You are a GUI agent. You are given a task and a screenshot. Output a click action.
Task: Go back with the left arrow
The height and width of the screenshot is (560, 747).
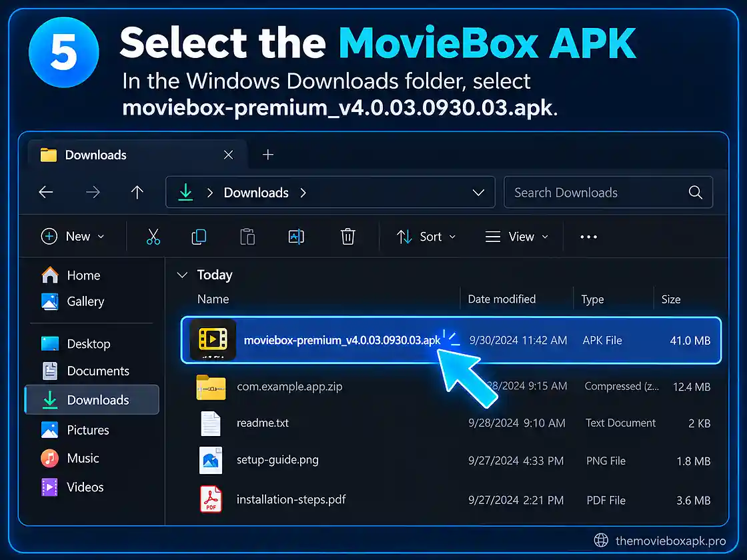pyautogui.click(x=46, y=193)
